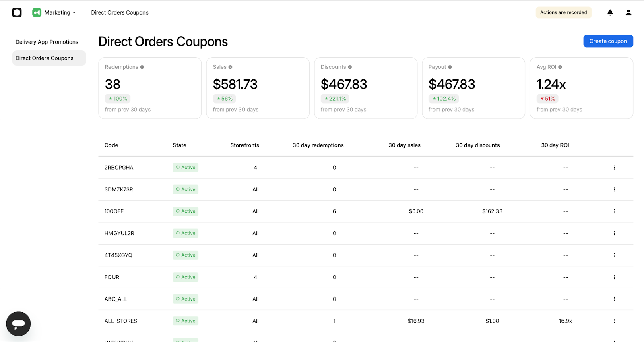The image size is (644, 342).
Task: Click the 102.4% increase indicator
Action: [x=444, y=99]
